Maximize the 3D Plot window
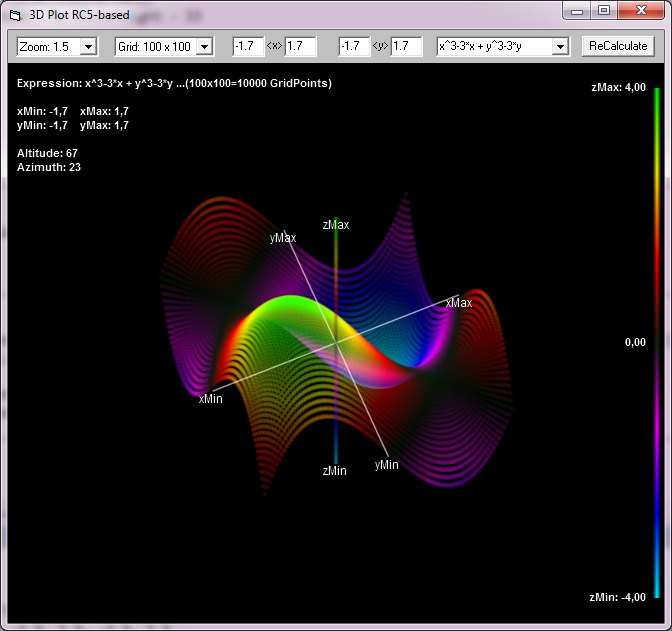Screen dimensions: 672x631 click(x=603, y=10)
